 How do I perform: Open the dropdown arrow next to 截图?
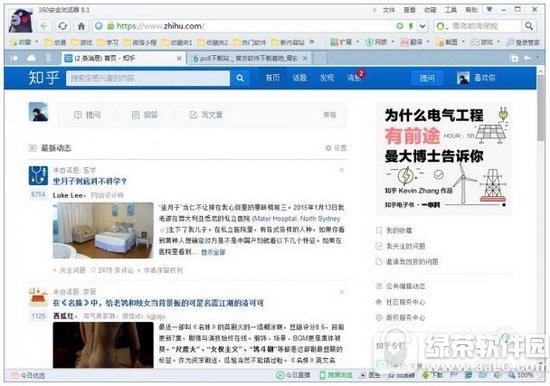[463, 42]
